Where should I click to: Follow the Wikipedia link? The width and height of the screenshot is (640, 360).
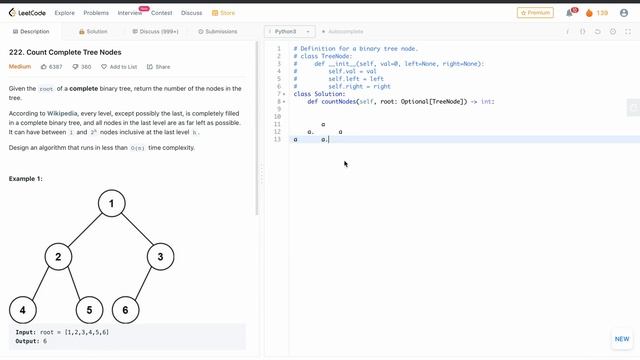pos(62,113)
